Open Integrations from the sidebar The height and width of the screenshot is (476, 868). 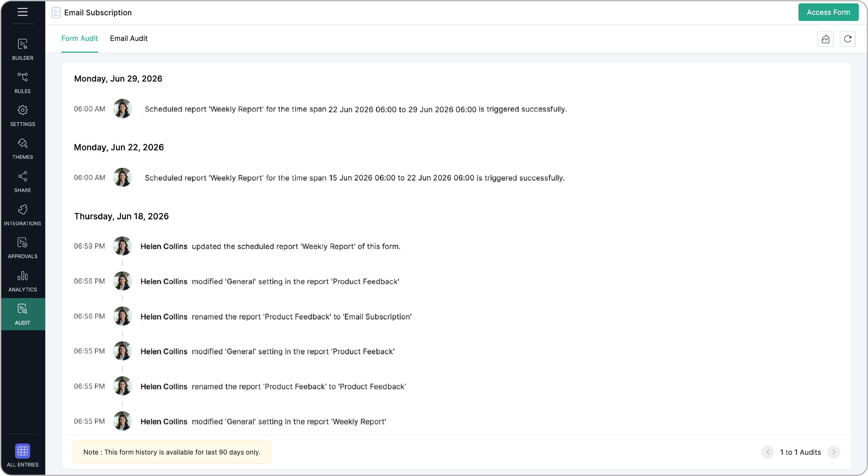coord(23,215)
